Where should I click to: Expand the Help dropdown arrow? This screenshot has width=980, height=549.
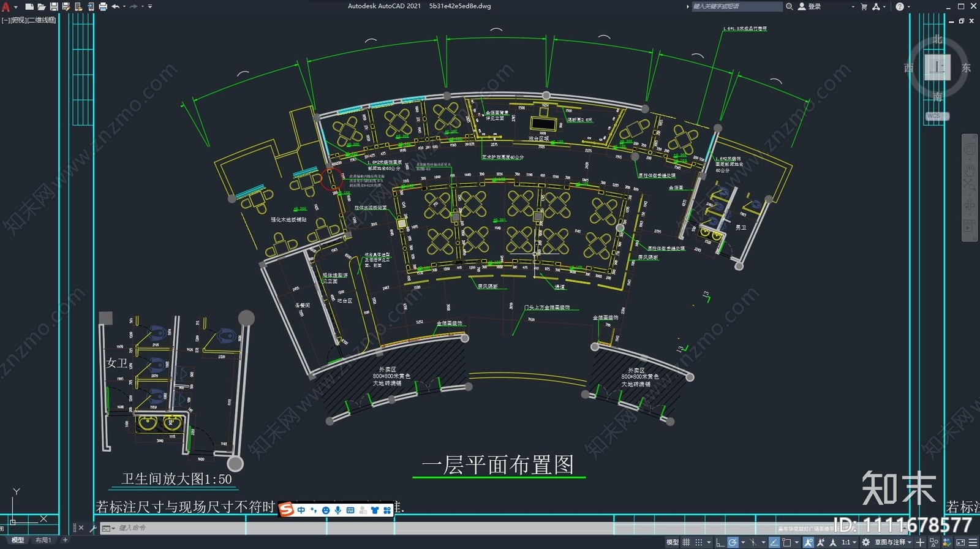click(908, 7)
